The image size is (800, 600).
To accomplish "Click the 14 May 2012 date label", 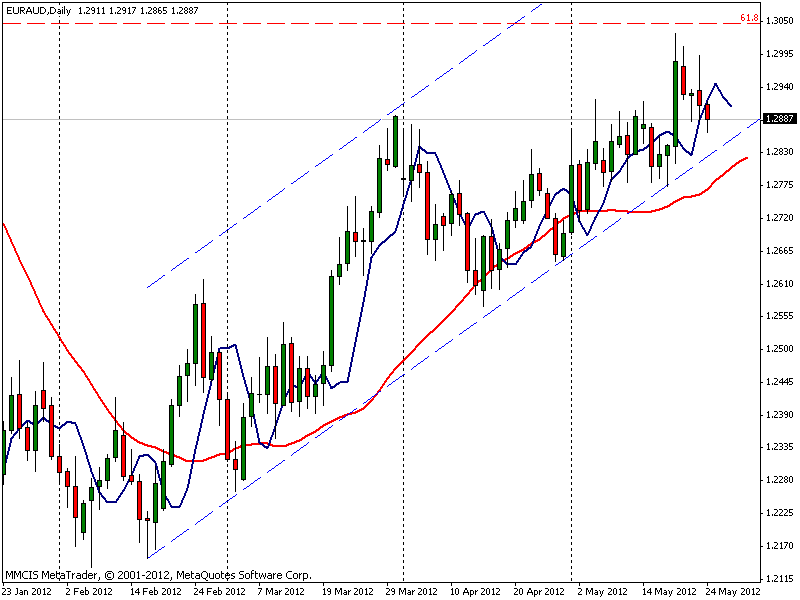I will 667,591.
